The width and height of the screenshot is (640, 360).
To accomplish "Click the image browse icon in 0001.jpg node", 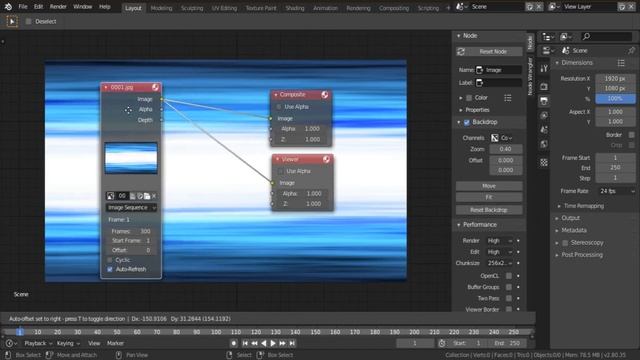I will pos(111,196).
